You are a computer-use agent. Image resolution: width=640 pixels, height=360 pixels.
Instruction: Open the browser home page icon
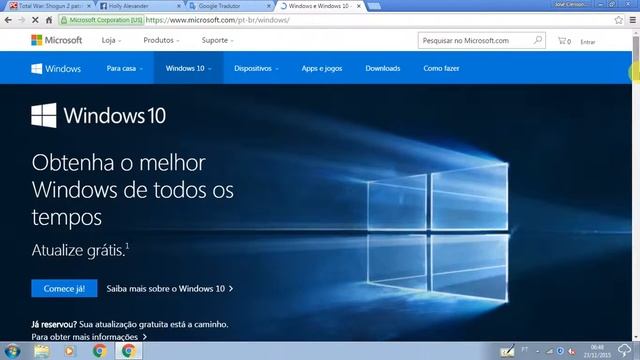point(49,20)
